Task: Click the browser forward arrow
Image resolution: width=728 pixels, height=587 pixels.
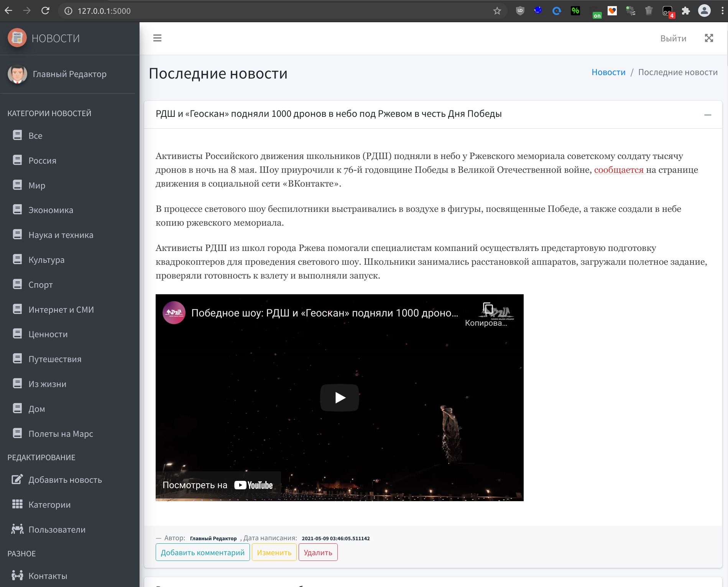Action: (27, 11)
